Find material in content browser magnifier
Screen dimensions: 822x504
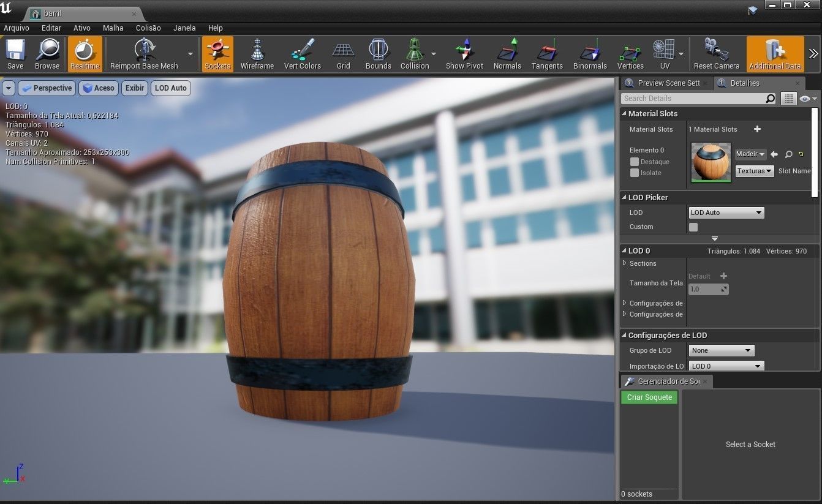[789, 154]
